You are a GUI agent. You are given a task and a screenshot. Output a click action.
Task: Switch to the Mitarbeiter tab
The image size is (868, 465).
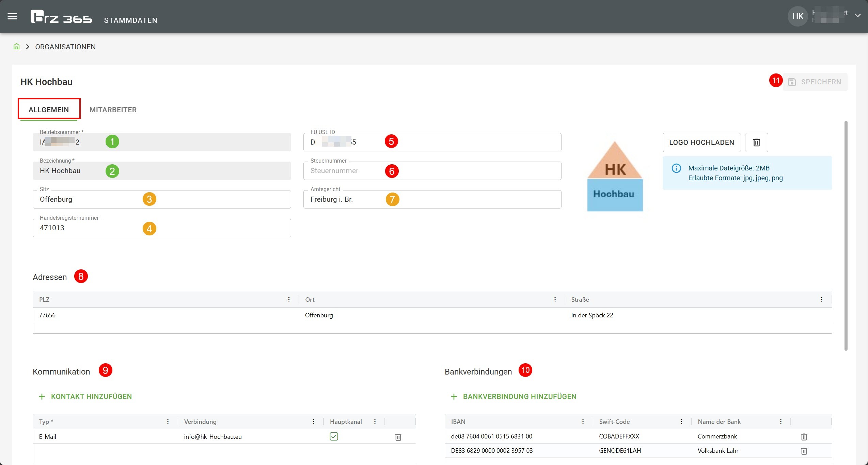113,110
